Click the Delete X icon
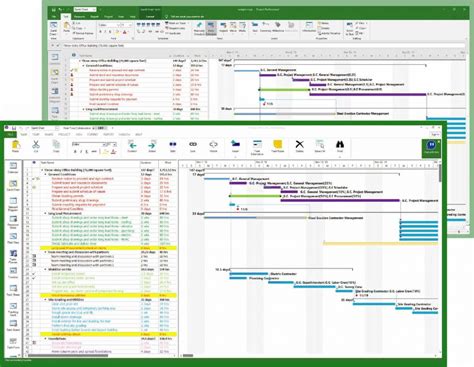 pos(299,144)
